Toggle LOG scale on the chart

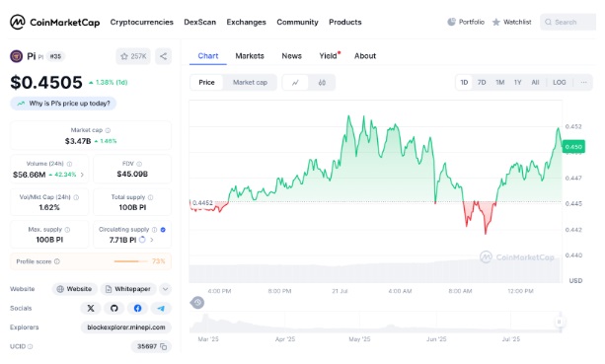tap(559, 82)
